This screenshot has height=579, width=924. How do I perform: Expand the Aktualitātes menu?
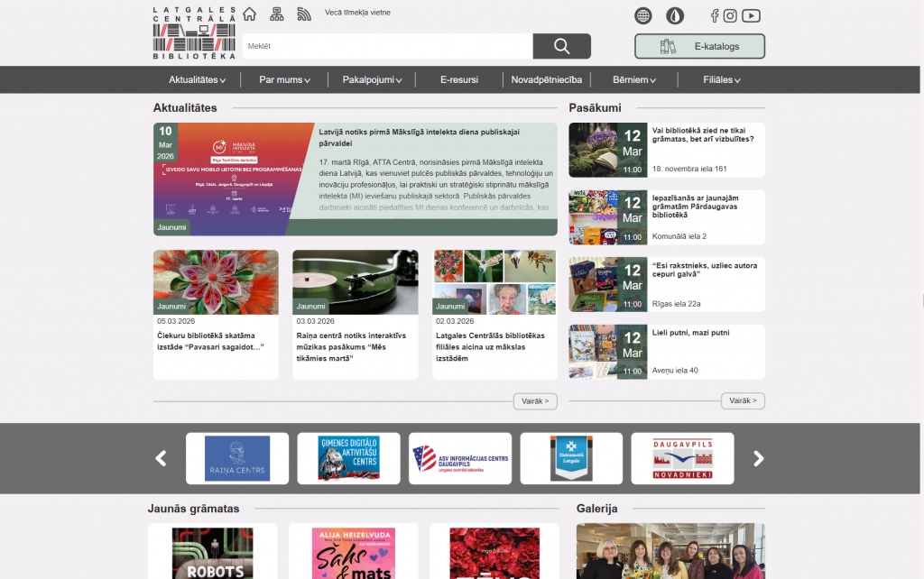(x=197, y=79)
